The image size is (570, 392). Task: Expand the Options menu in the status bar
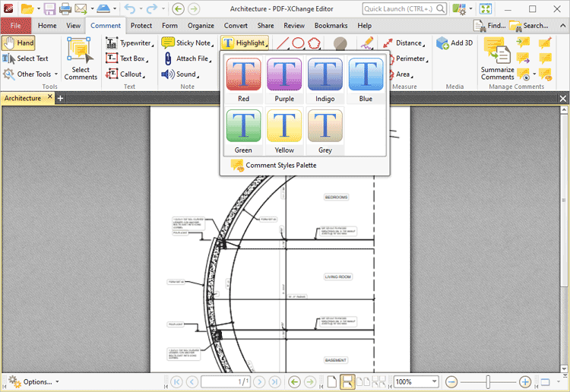tap(32, 381)
